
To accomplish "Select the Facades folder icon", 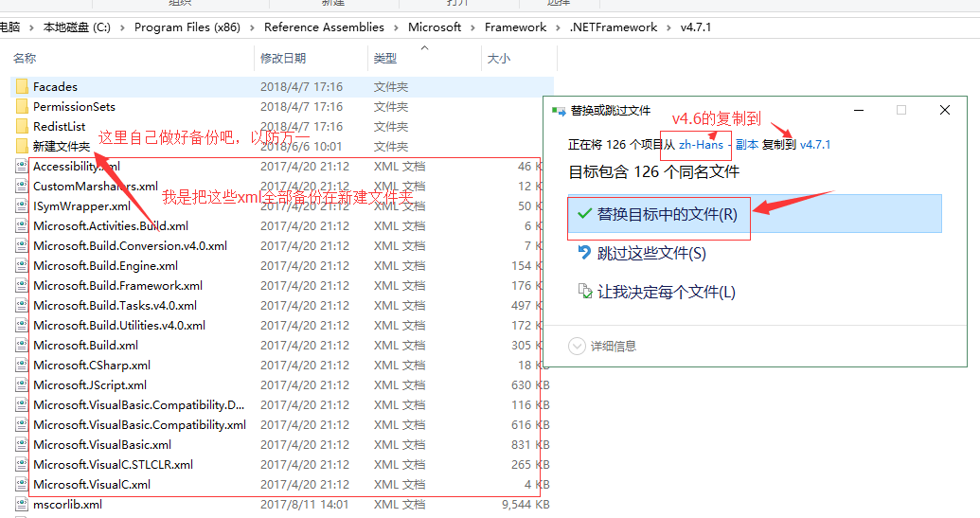I will [22, 86].
